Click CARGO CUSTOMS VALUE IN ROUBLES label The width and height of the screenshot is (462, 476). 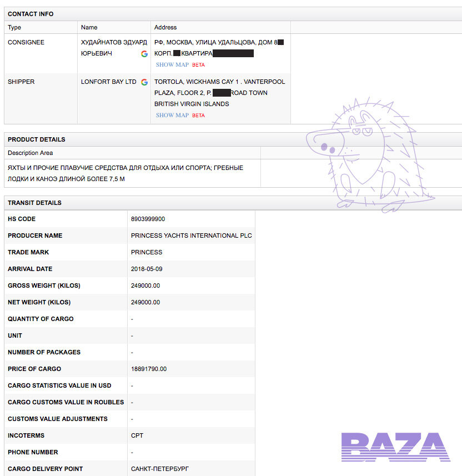pyautogui.click(x=66, y=402)
